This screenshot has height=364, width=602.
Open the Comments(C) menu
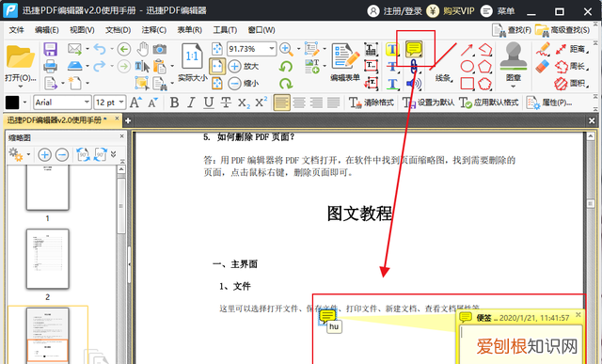point(153,30)
